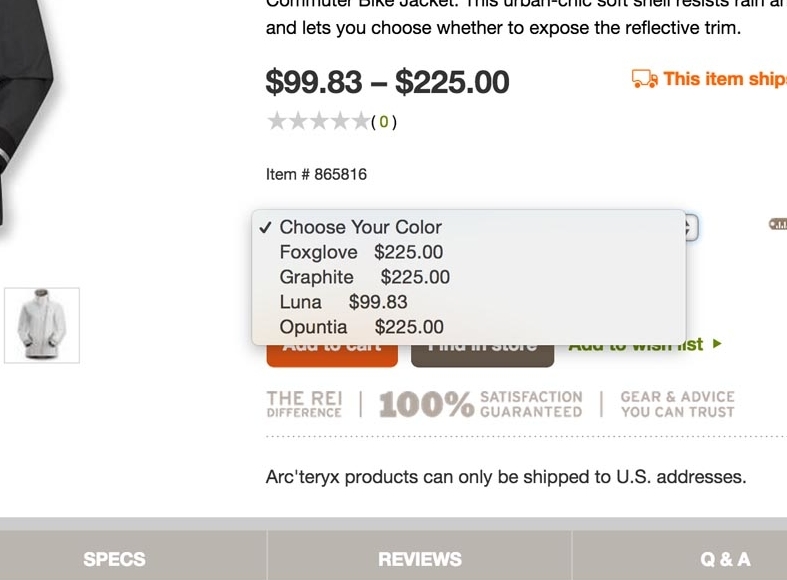
Task: Select the white jacket thumbnail image
Action: [42, 325]
